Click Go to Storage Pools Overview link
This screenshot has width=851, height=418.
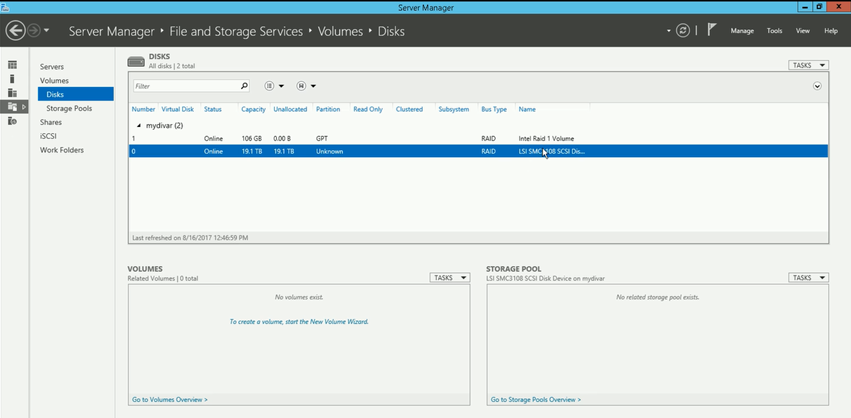point(535,400)
